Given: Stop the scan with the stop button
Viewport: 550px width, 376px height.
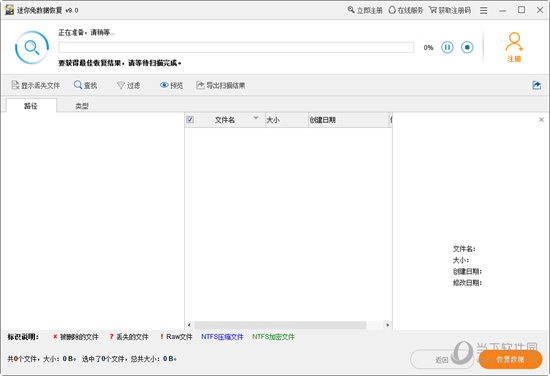Looking at the screenshot, I should (467, 47).
